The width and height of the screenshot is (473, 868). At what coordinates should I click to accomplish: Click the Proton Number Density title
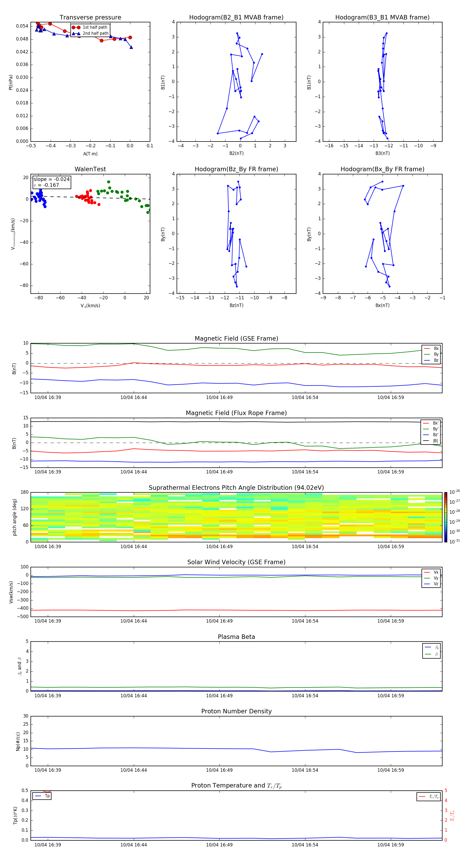(x=236, y=711)
